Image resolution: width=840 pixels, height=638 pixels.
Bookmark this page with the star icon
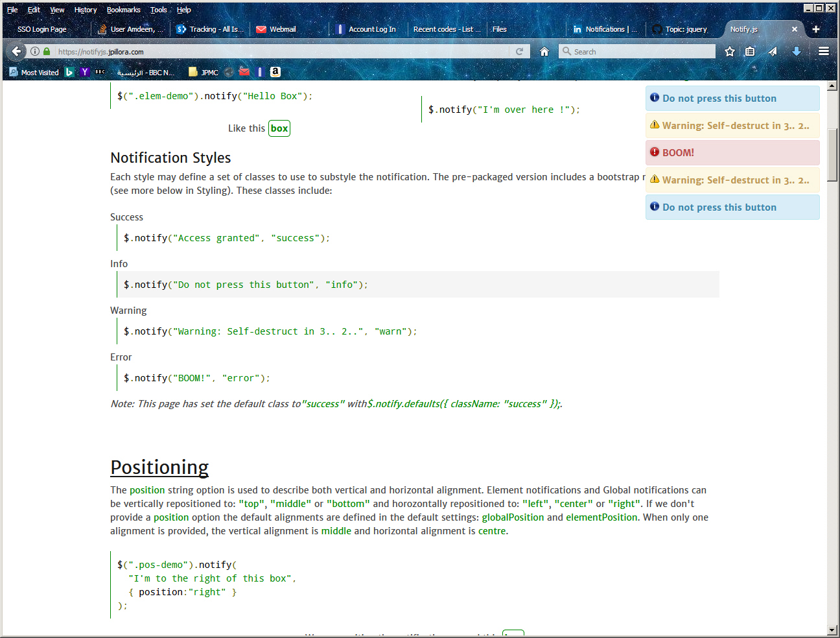[730, 51]
